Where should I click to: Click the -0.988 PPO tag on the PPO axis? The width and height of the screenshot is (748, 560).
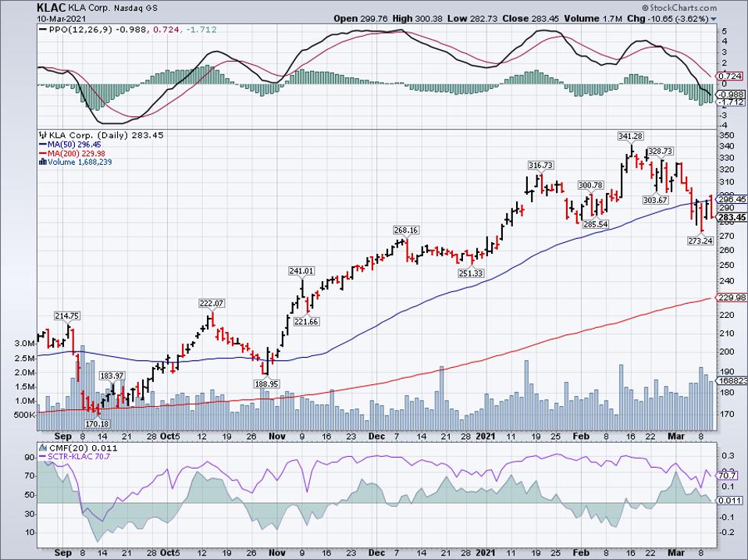(x=732, y=95)
